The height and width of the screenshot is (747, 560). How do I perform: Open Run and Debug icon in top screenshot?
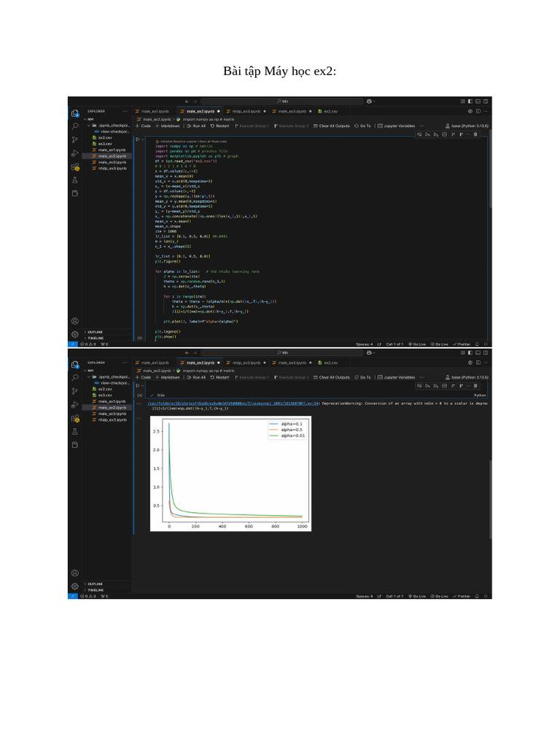tap(75, 153)
